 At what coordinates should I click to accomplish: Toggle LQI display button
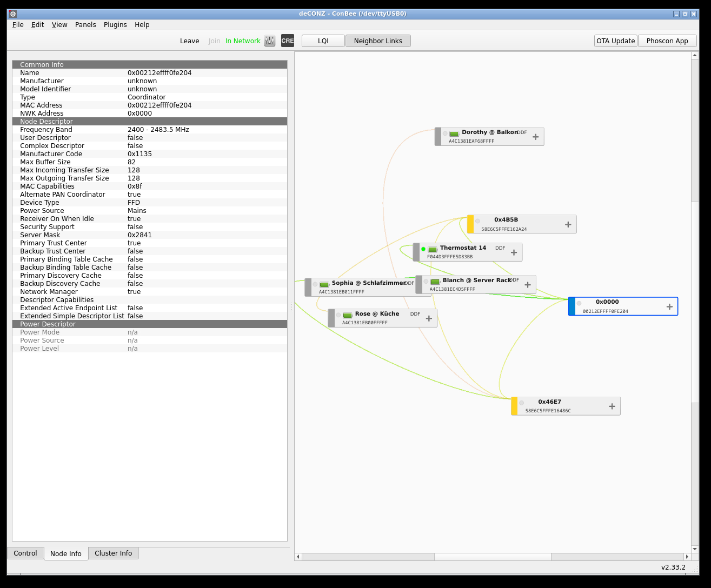(323, 41)
